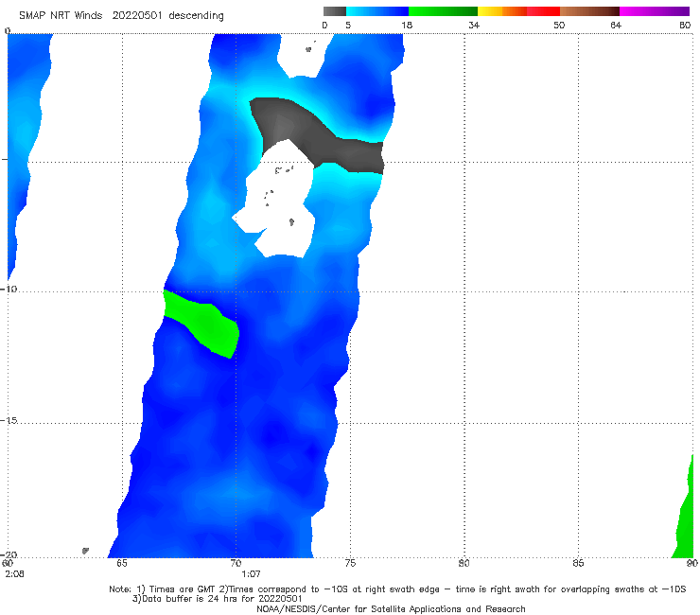This screenshot has height=615, width=700.
Task: Click the color bar label '50'
Action: pos(559,25)
